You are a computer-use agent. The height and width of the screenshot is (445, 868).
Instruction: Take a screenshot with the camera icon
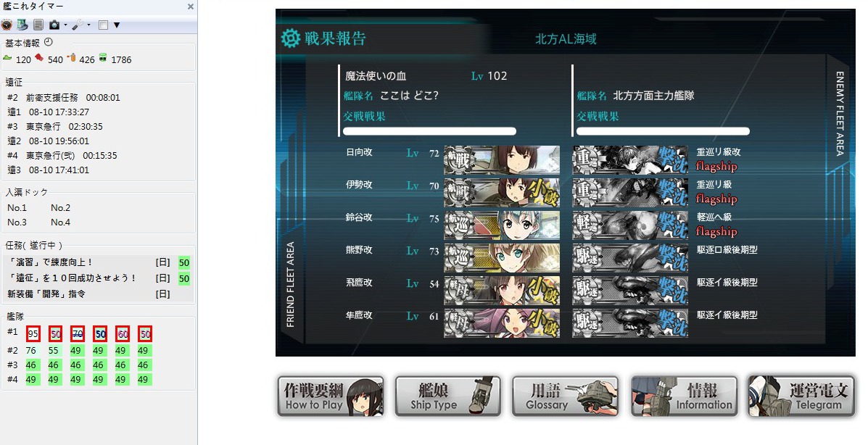[54, 25]
